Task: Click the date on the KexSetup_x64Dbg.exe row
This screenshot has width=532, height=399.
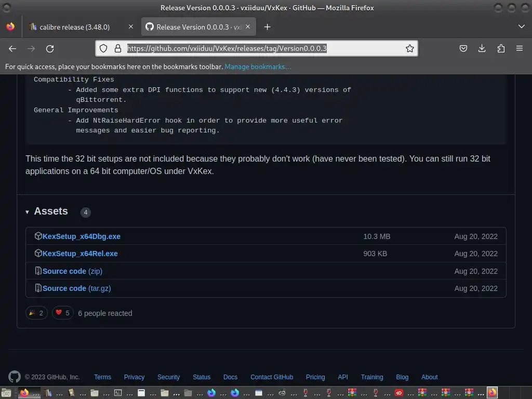Action: point(476,236)
